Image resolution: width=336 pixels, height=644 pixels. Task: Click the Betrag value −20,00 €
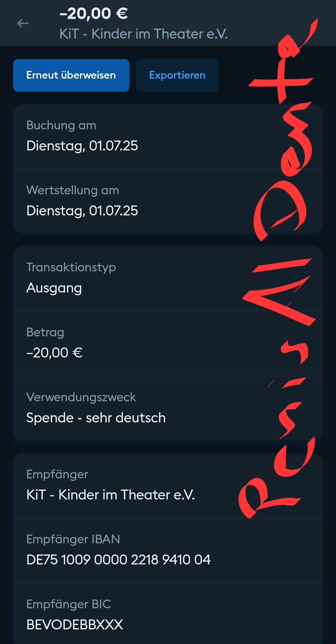pos(54,353)
